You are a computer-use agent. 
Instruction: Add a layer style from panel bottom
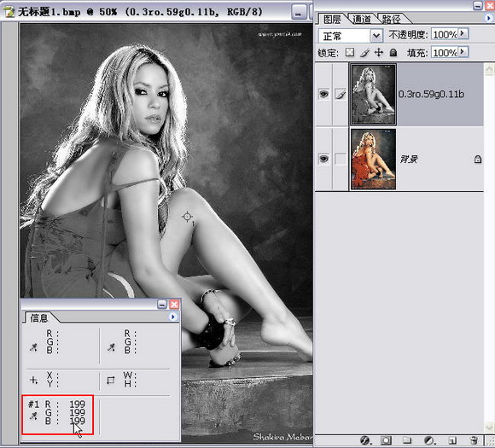pos(365,440)
